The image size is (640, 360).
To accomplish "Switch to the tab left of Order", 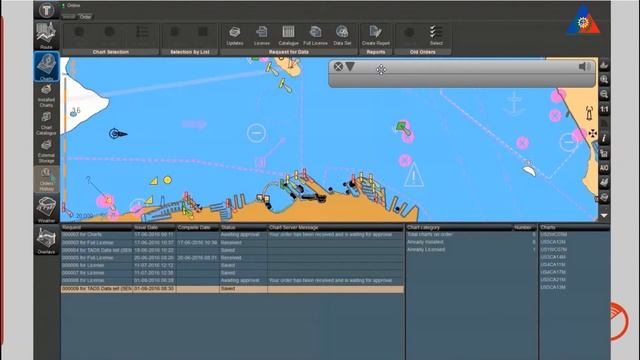I will point(69,17).
